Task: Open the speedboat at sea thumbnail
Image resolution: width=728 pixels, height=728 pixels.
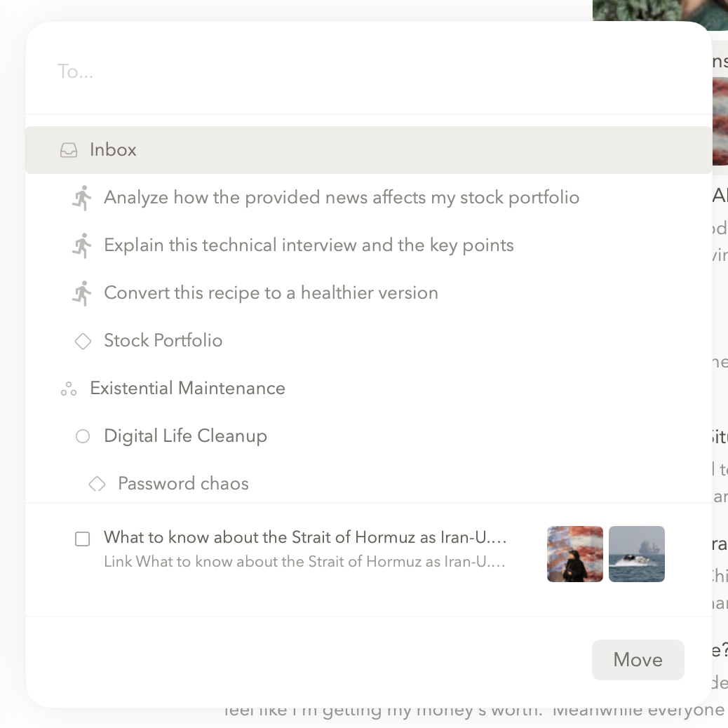Action: point(637,554)
